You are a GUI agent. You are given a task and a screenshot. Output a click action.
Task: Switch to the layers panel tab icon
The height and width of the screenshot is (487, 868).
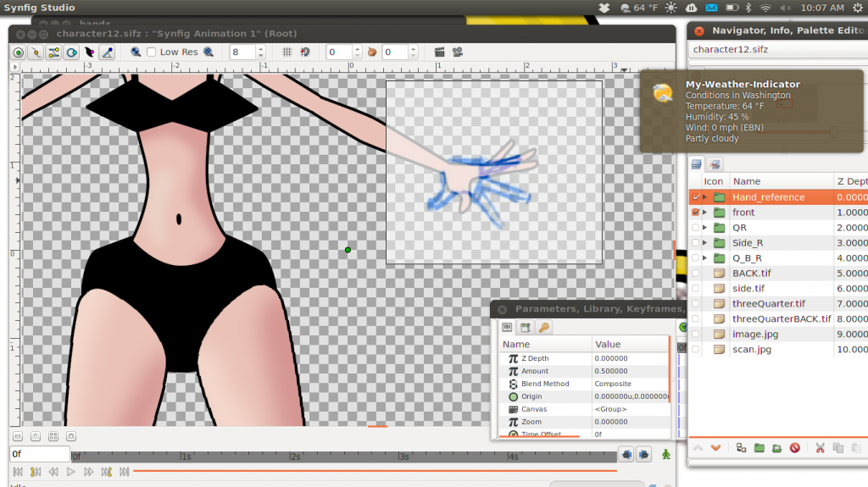(697, 164)
